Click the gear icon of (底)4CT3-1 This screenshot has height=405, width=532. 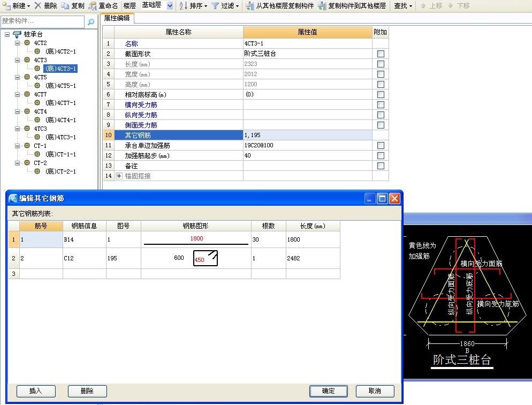37,68
